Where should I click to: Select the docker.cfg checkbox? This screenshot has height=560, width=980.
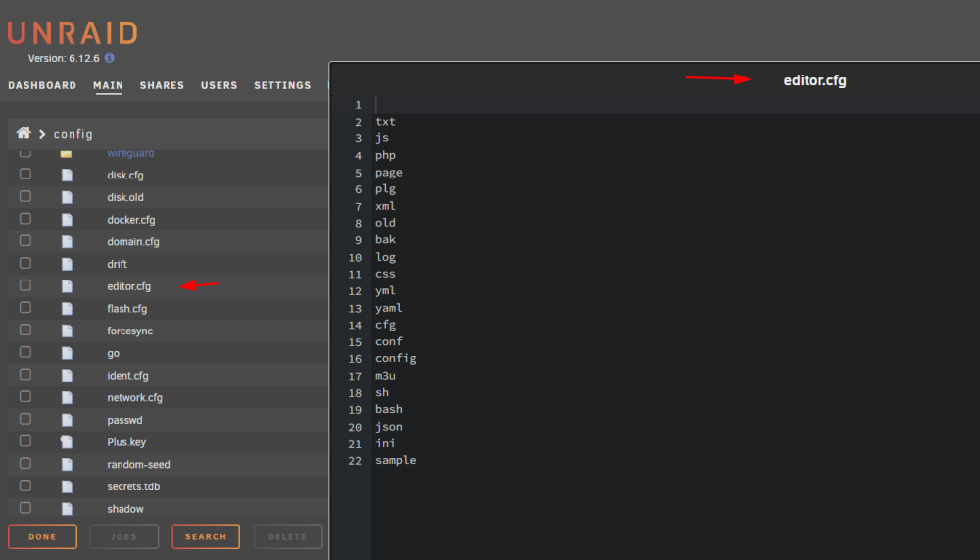click(x=25, y=219)
